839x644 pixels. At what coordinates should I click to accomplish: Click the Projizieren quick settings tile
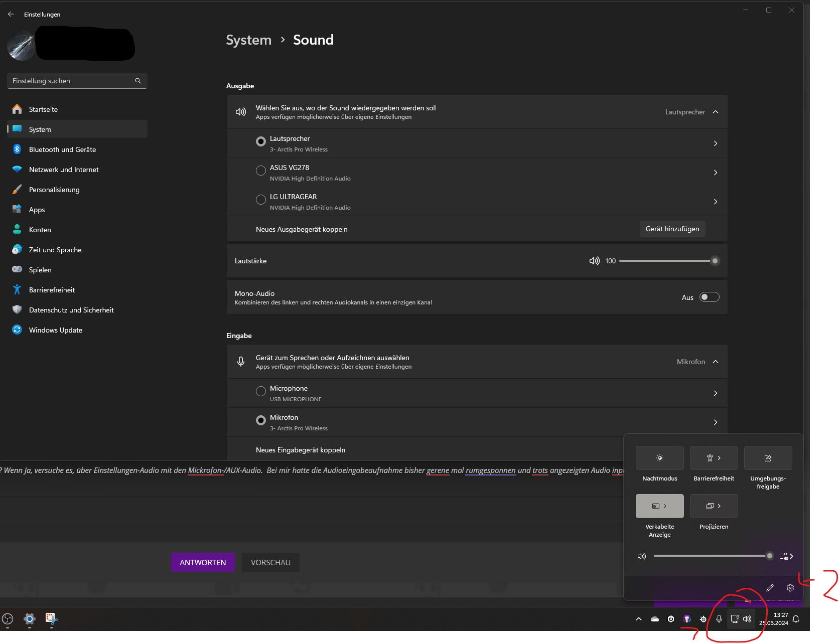(714, 506)
